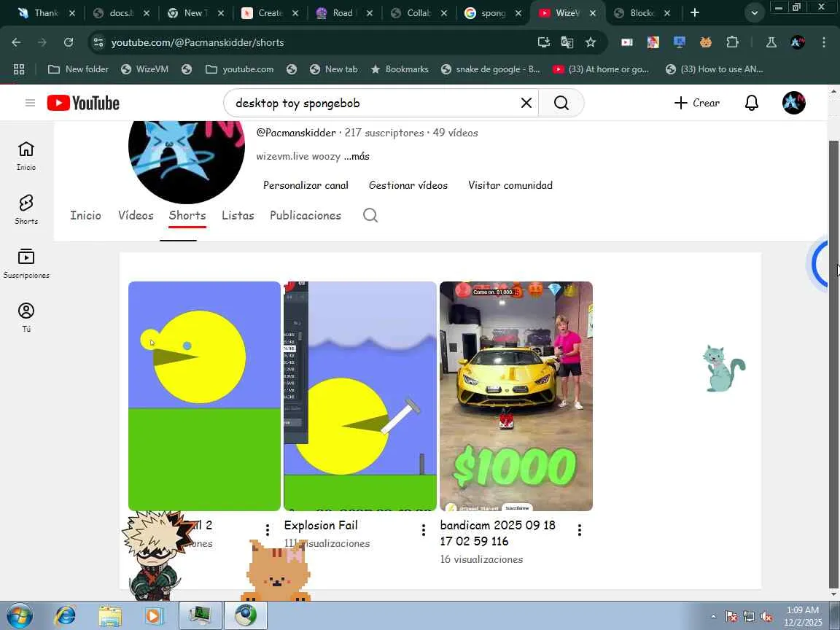View site information icon in address bar
Image resolution: width=840 pixels, height=630 pixels.
point(98,42)
